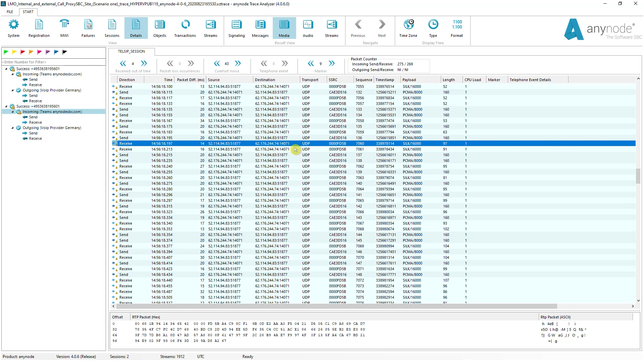
Task: Click the blue flag filter
Action: [x=56, y=52]
